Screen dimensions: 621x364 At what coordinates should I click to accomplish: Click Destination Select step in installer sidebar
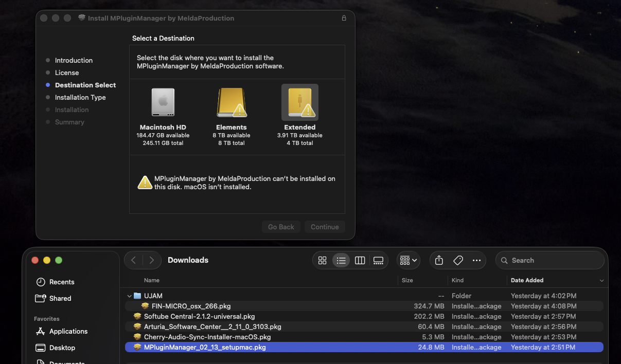click(x=85, y=85)
